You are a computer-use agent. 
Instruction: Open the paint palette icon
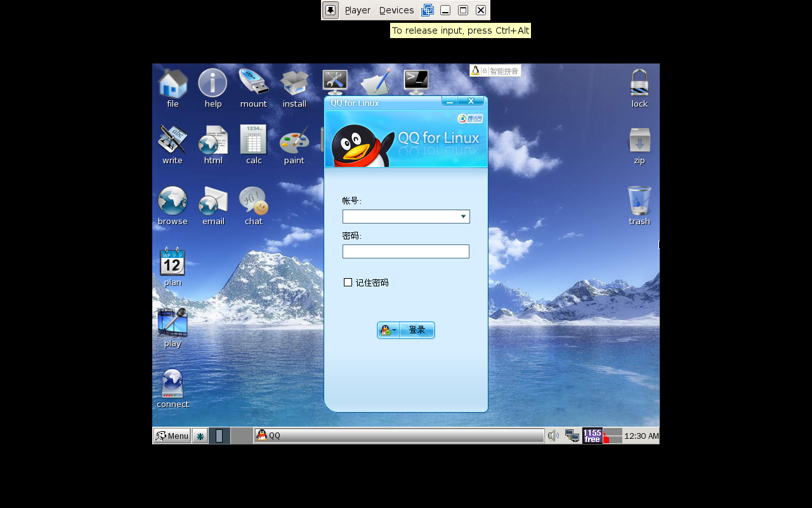click(x=294, y=140)
